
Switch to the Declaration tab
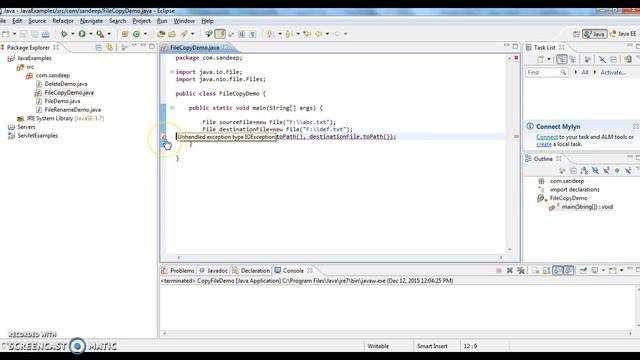coord(251,271)
